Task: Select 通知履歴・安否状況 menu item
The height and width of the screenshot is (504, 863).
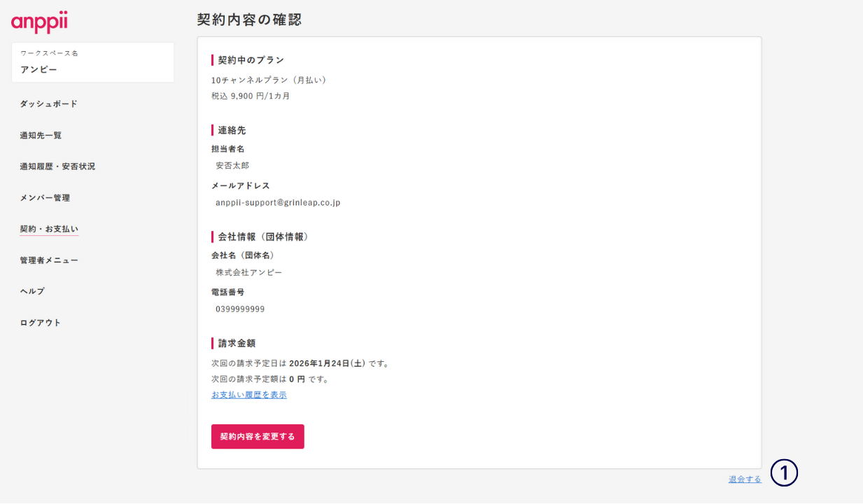Action: [57, 167]
